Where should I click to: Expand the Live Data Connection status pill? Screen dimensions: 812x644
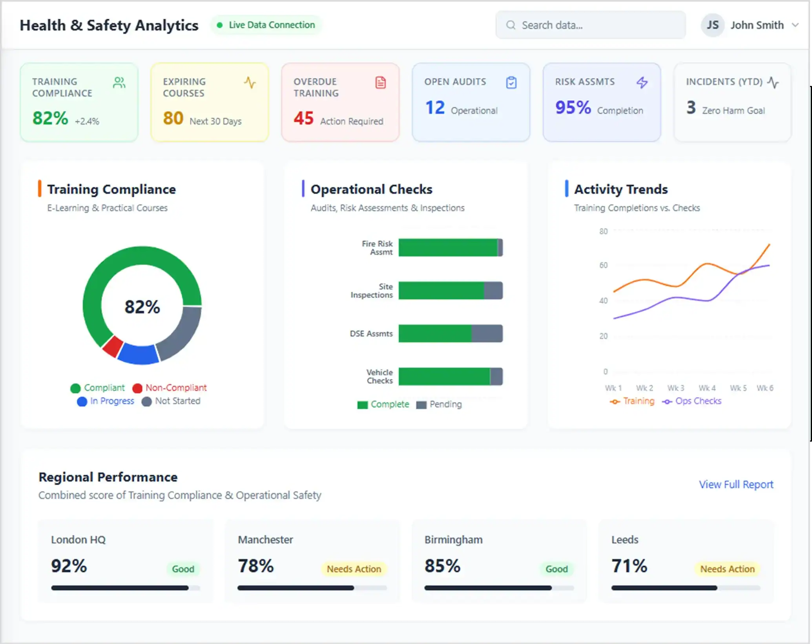click(266, 25)
